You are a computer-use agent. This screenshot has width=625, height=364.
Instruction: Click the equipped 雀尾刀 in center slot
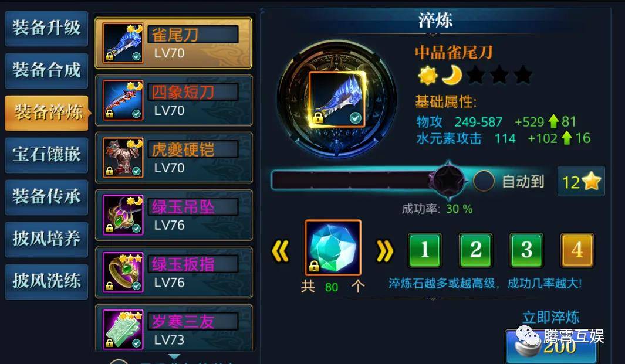point(337,100)
